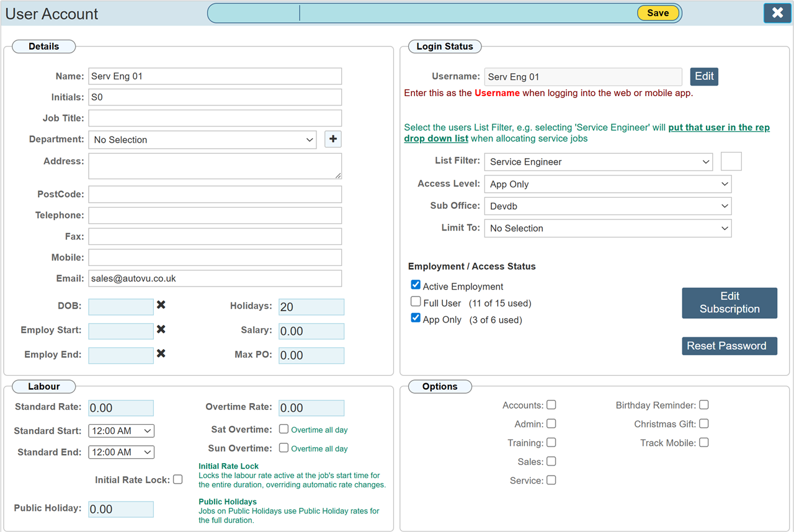Screen dimensions: 794x532
Task: Toggle the Initial Rate Lock checkbox
Action: pyautogui.click(x=177, y=479)
